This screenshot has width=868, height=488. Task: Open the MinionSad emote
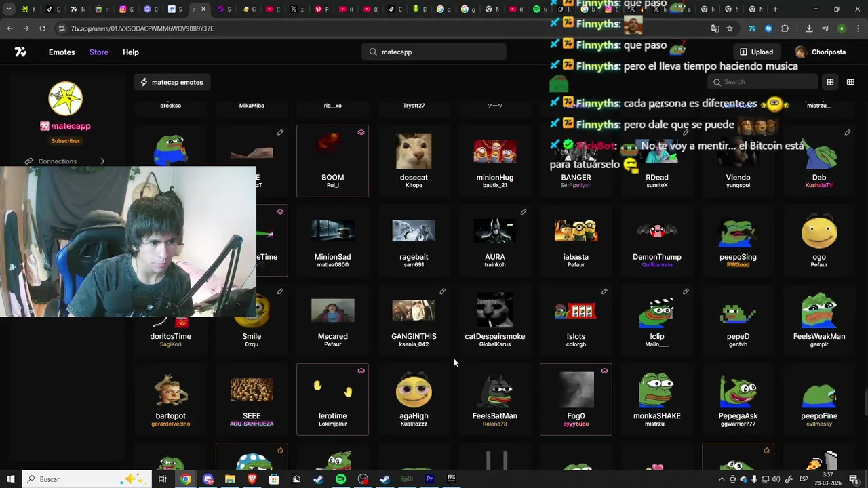pyautogui.click(x=332, y=240)
